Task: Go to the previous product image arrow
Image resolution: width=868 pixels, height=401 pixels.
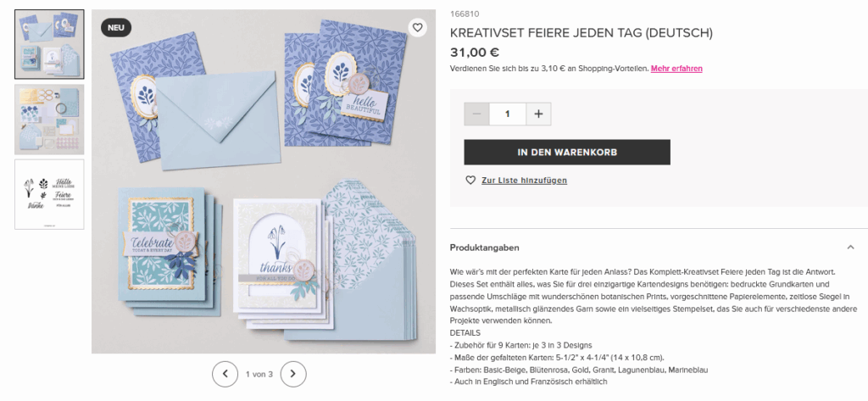Action: tap(225, 374)
